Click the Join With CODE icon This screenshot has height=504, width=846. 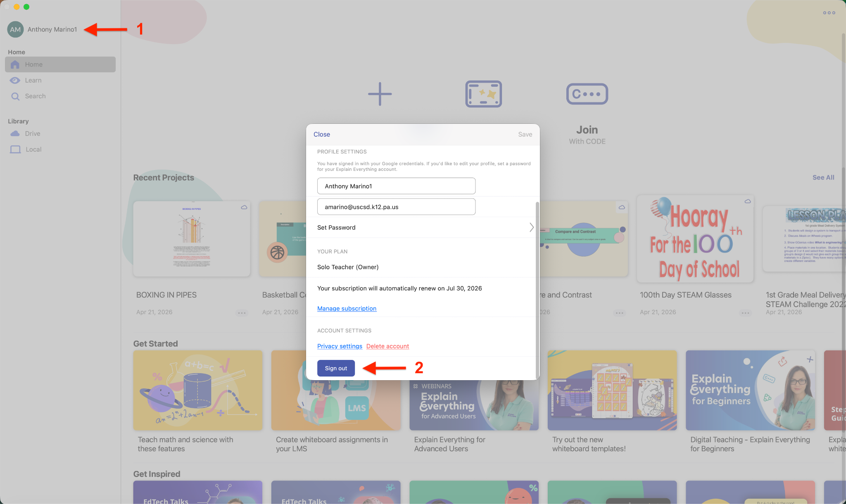click(587, 94)
